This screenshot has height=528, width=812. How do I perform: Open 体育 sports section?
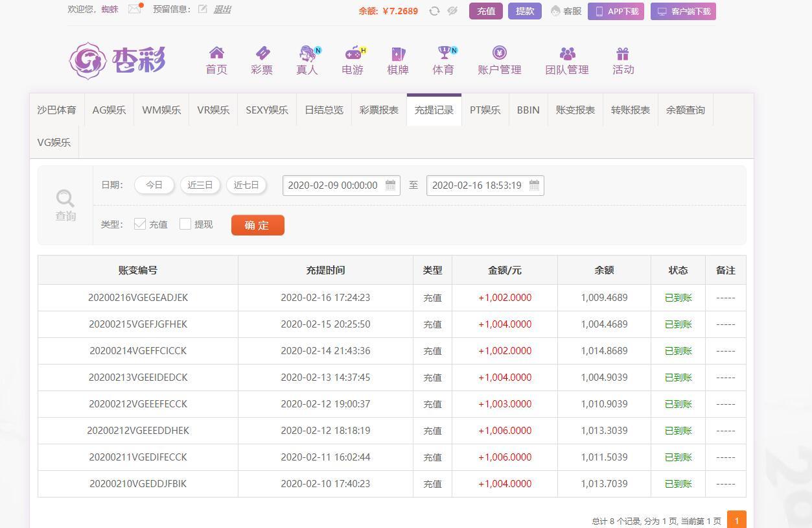443,61
